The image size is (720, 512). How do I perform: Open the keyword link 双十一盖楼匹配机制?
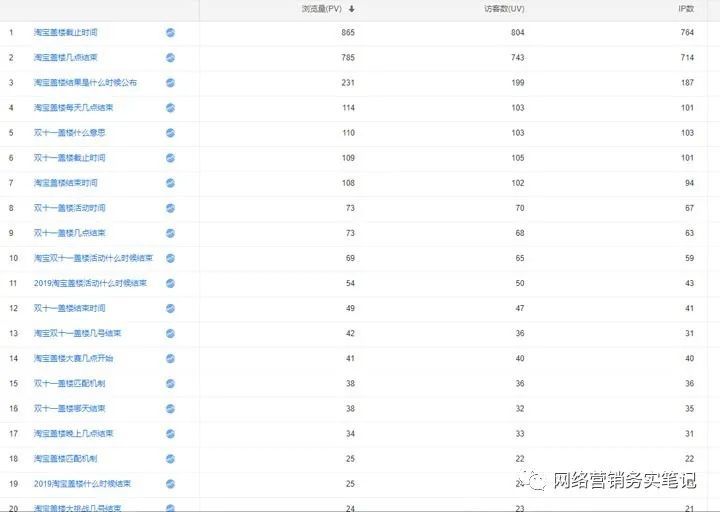click(x=69, y=383)
